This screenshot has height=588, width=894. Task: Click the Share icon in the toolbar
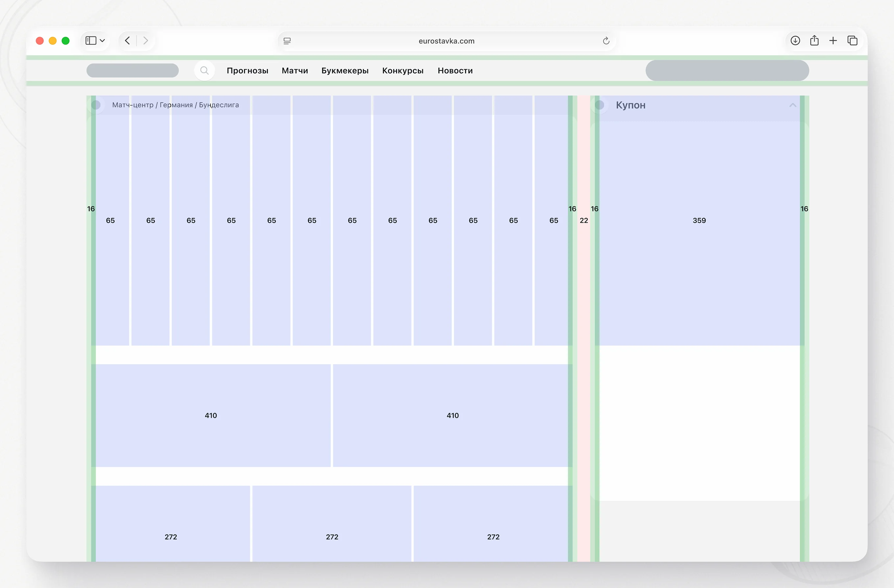[814, 40]
